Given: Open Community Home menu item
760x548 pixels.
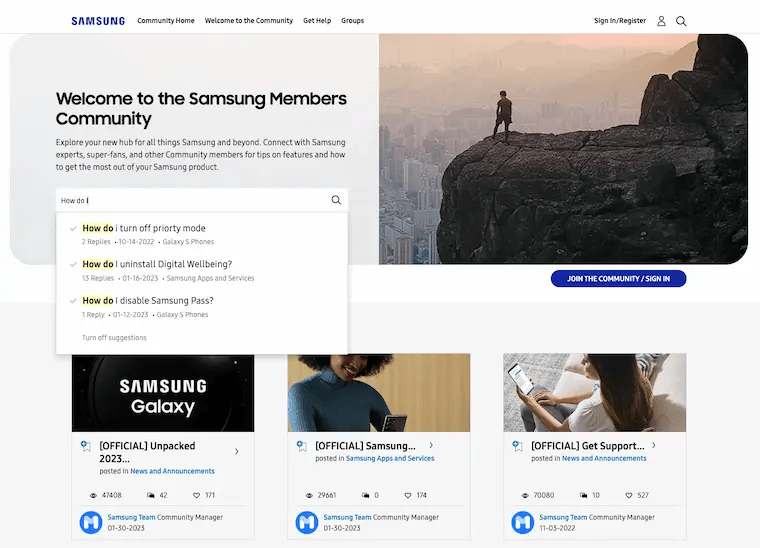Looking at the screenshot, I should click(x=166, y=21).
